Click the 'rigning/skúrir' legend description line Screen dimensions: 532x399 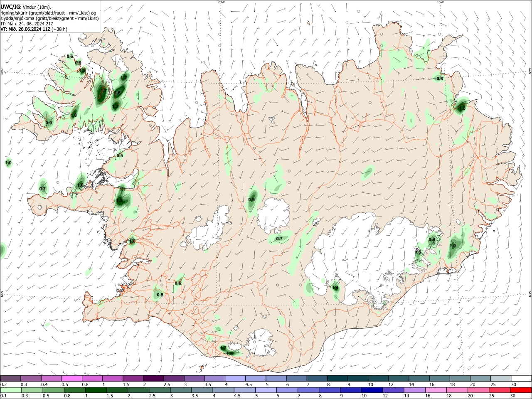pyautogui.click(x=48, y=13)
